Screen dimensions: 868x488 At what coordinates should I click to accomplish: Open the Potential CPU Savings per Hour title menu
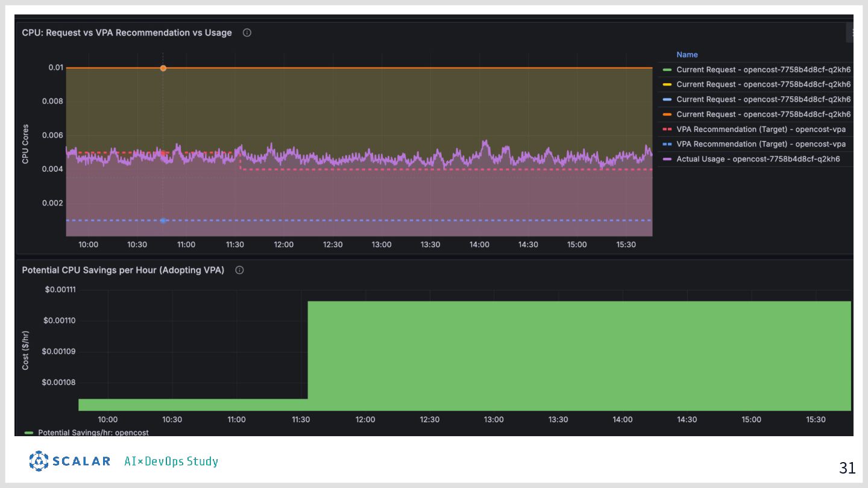tap(123, 270)
